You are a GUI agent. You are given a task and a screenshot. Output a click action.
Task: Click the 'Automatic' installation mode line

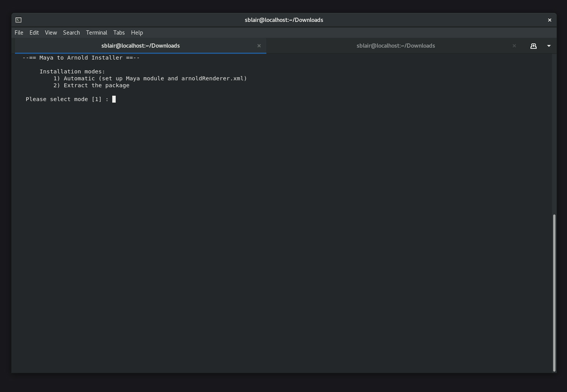tap(150, 78)
